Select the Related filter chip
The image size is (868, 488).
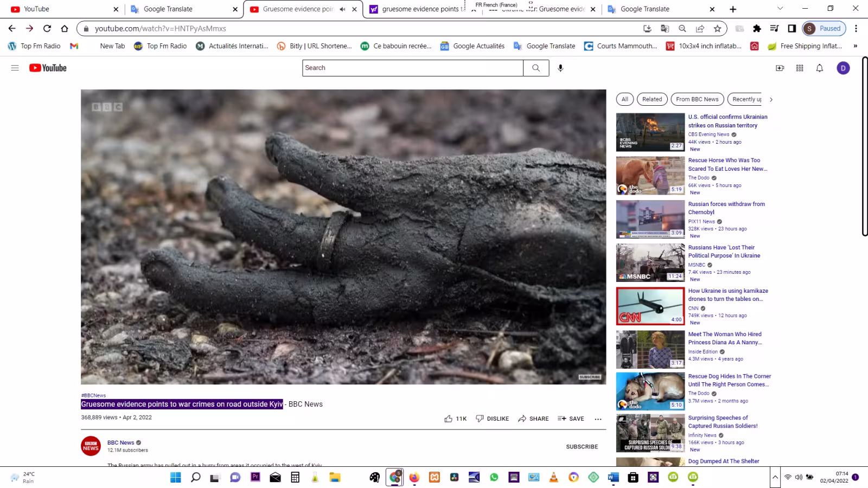coord(652,99)
